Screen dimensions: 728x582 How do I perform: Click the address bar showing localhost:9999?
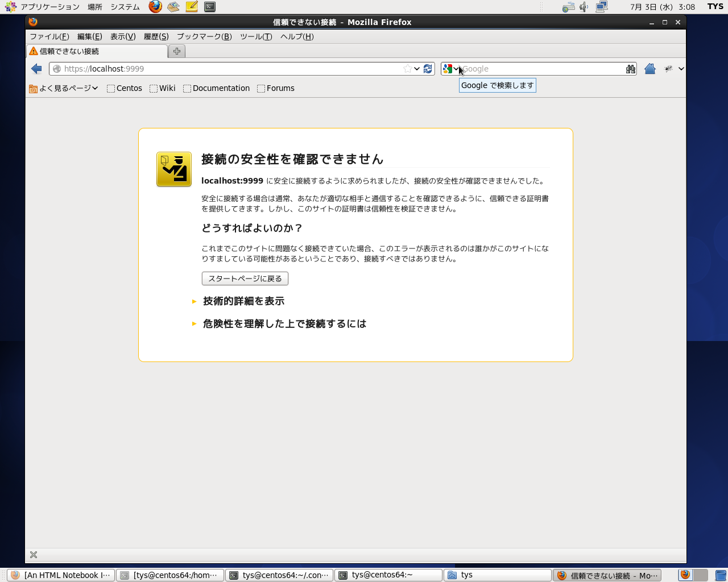click(227, 69)
